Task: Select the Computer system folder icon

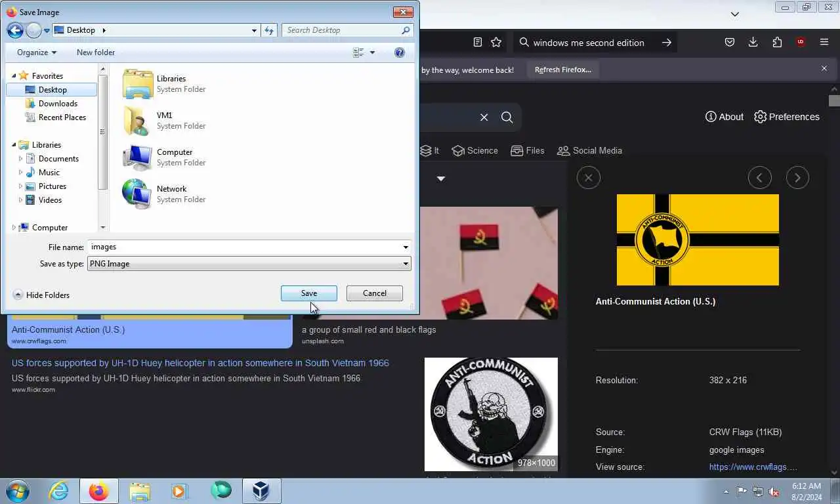Action: 138,157
